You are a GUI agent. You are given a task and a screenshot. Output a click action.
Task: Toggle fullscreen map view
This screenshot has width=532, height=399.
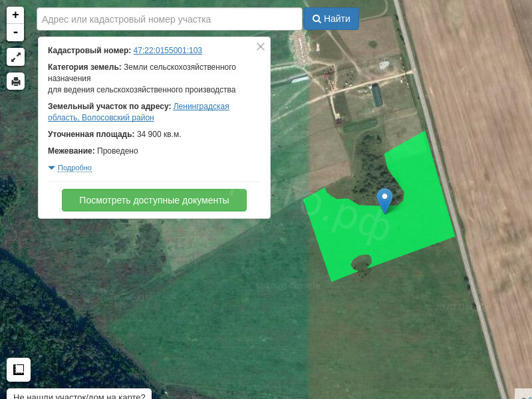[x=15, y=57]
